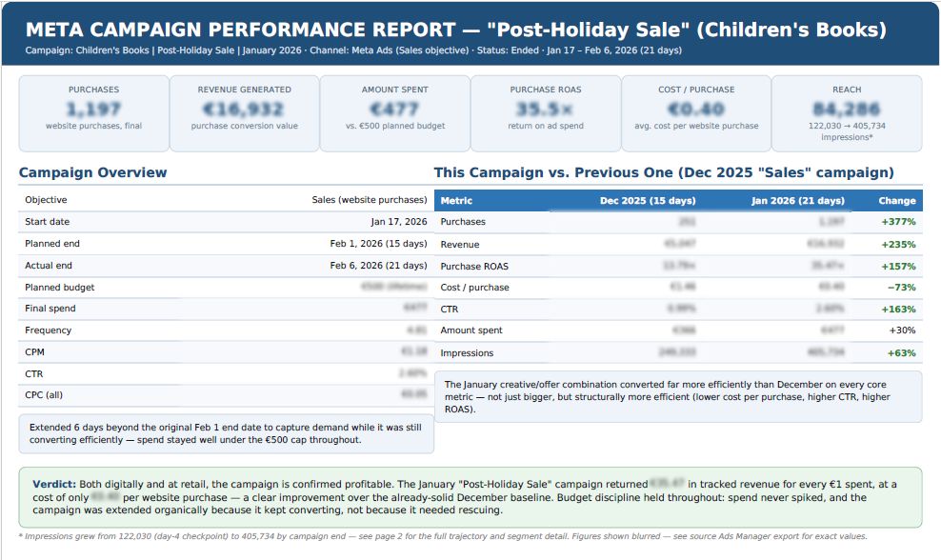The height and width of the screenshot is (560, 941).
Task: Click the "+30%" change for Amount spent
Action: point(902,330)
